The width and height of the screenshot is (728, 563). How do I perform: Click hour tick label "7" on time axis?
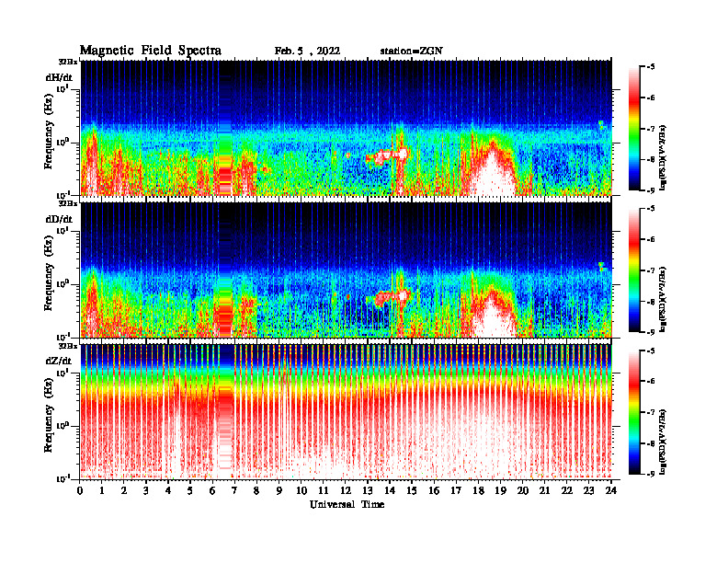[x=235, y=491]
